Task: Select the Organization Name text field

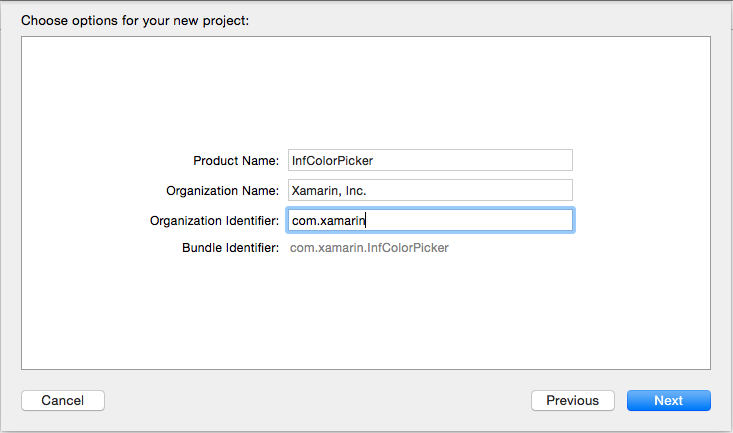Action: (x=430, y=190)
